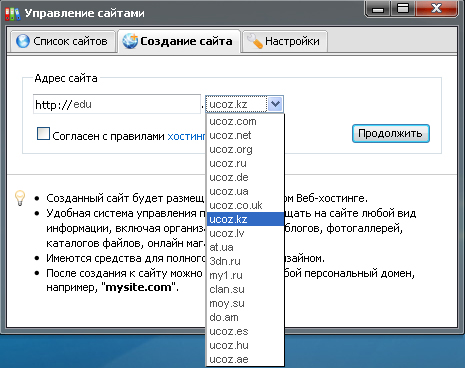Select ucoz.es domain option

point(245,331)
